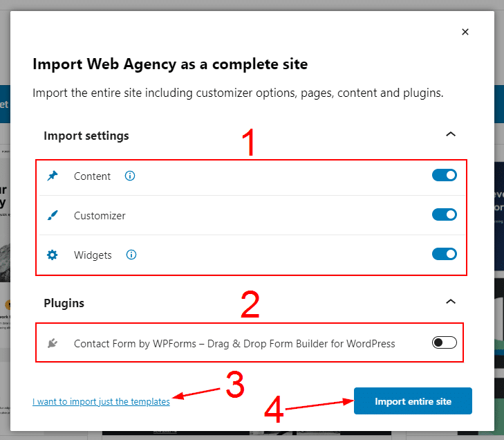This screenshot has height=440, width=504.
Task: Follow the import just the templates link
Action: click(x=101, y=401)
